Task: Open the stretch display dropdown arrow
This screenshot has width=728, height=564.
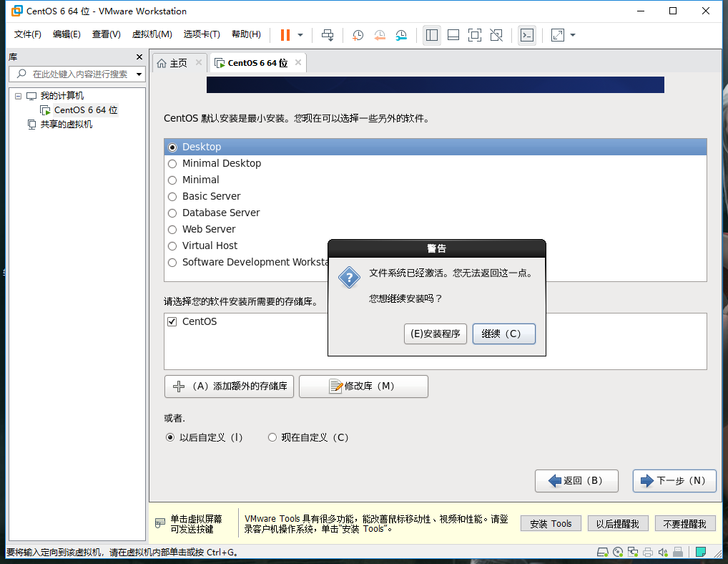Action: (x=573, y=35)
